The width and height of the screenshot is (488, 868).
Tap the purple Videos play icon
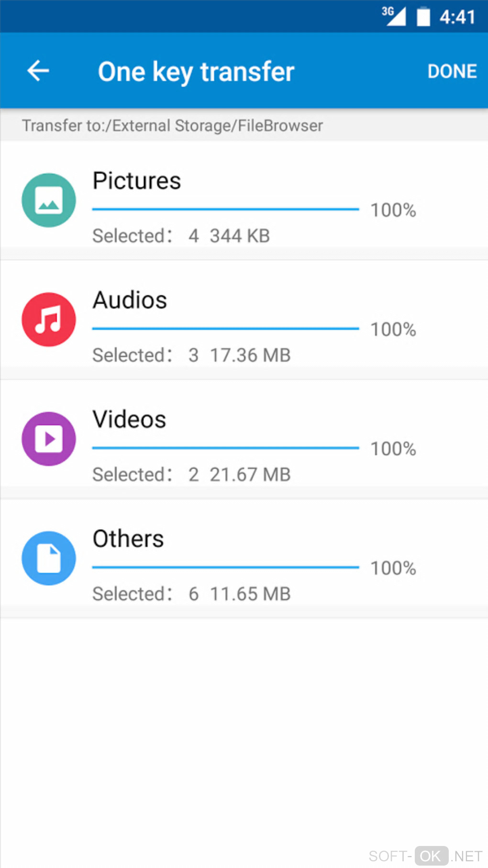49,439
